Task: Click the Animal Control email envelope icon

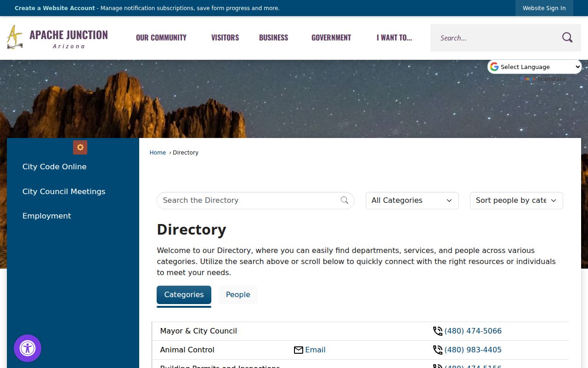Action: pos(299,350)
